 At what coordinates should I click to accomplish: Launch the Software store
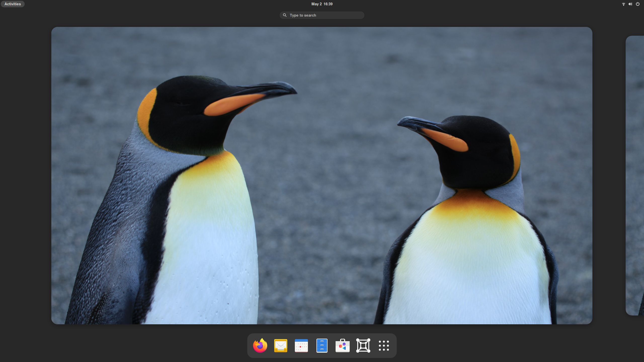(342, 345)
